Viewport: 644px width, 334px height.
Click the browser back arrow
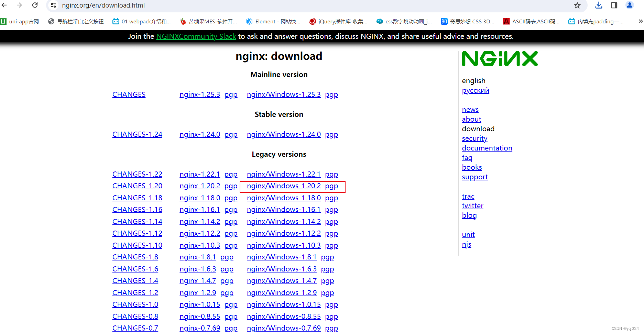coord(4,5)
